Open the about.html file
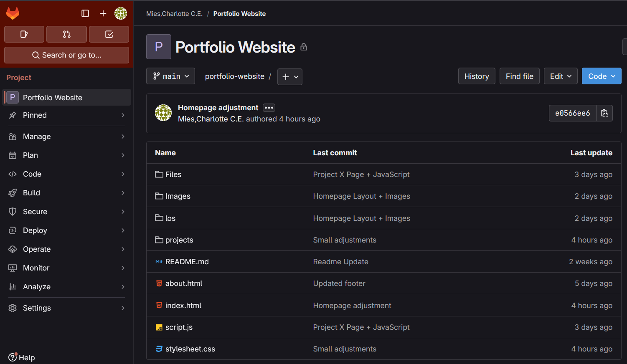This screenshot has height=364, width=627. (x=183, y=283)
